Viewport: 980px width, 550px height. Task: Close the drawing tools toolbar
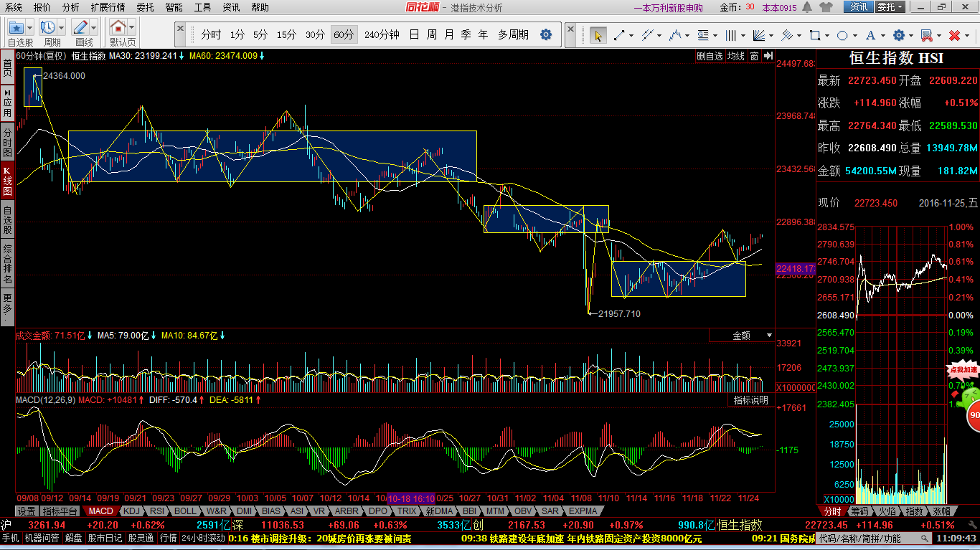[570, 28]
